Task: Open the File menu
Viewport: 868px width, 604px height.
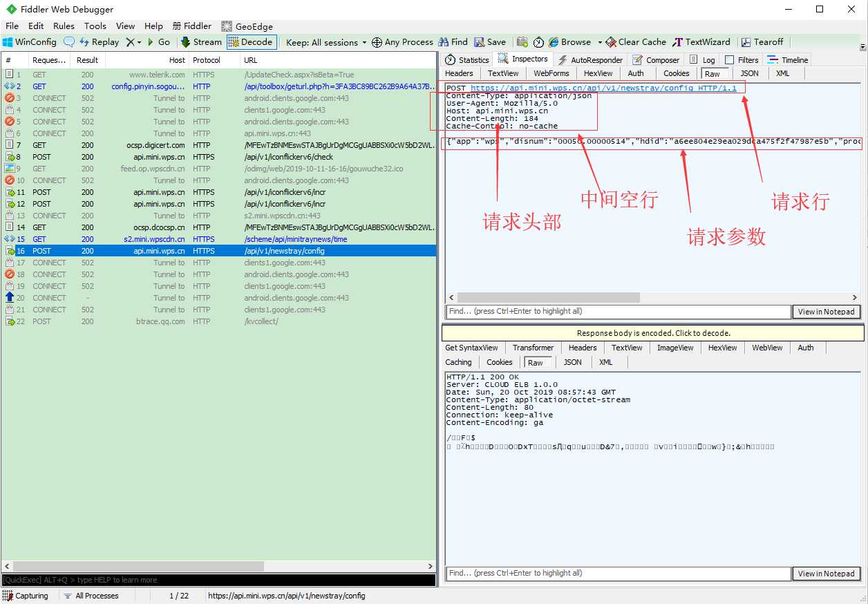Action: (12, 26)
